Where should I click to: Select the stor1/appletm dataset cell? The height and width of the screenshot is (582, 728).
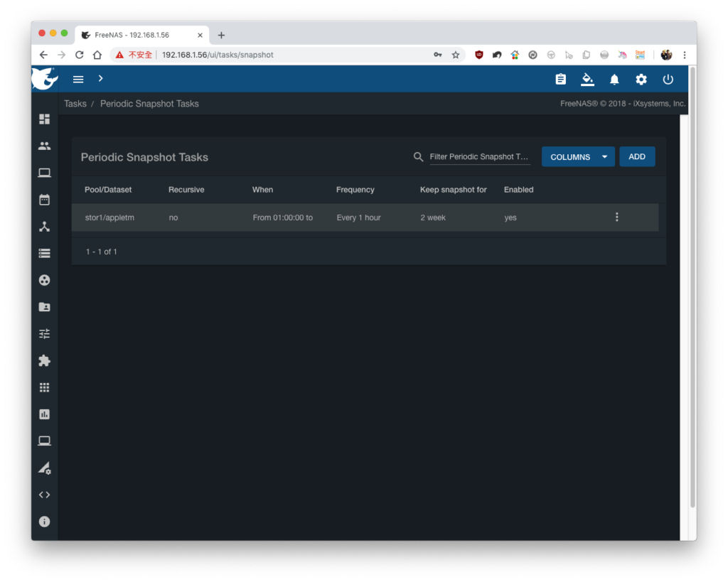(109, 217)
